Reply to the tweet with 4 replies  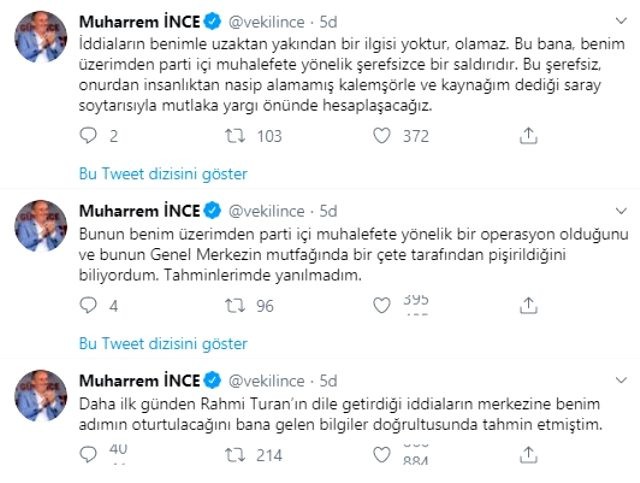pyautogui.click(x=87, y=306)
